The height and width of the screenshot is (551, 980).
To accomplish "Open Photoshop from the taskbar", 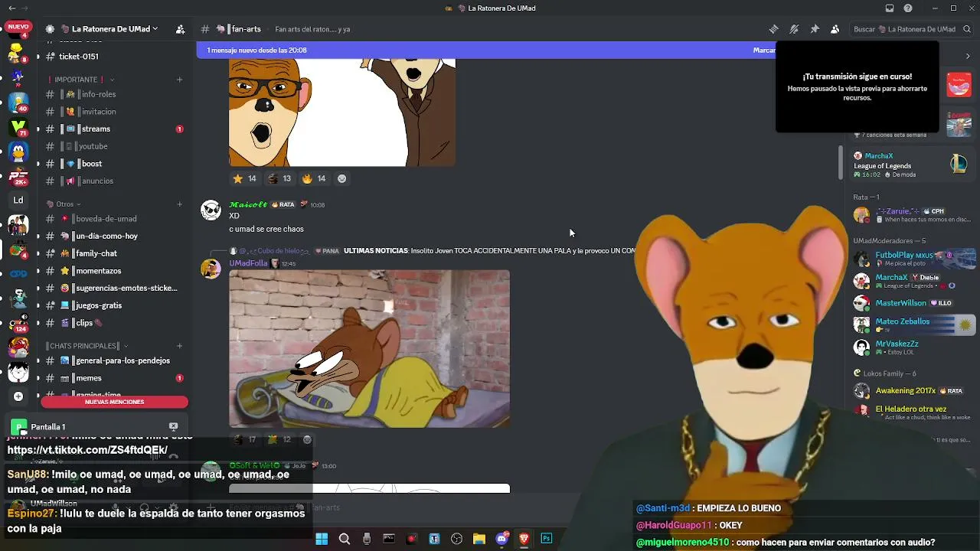I will [x=547, y=539].
